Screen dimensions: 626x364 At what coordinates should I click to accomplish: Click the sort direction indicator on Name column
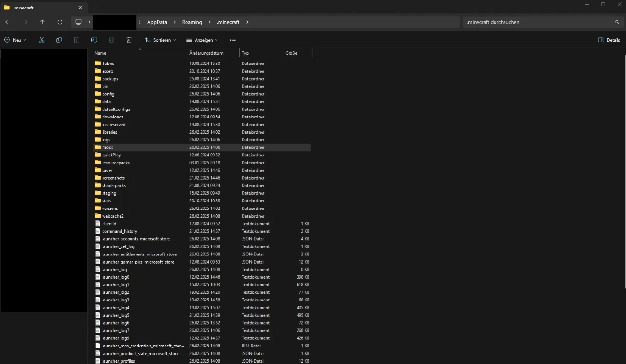point(140,49)
